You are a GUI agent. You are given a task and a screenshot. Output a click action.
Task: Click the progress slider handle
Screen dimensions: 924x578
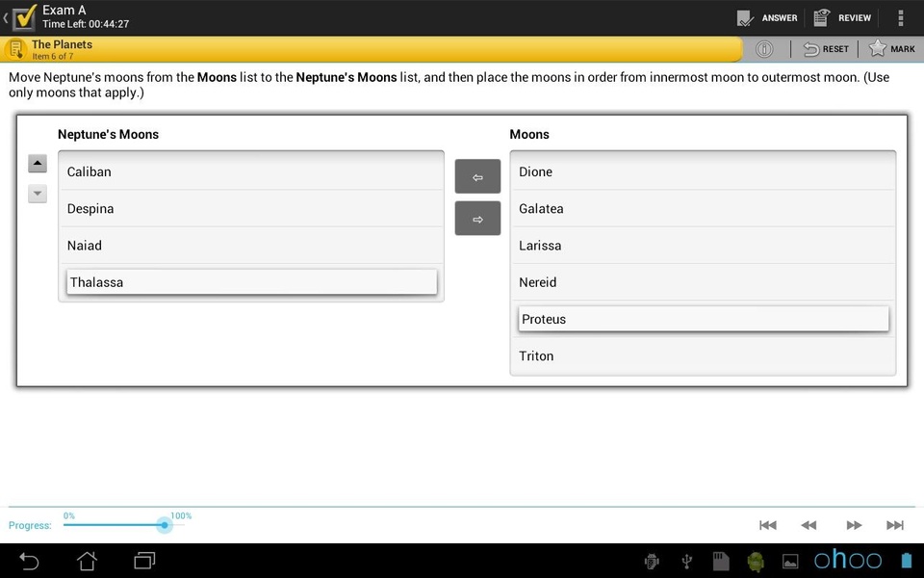(165, 525)
